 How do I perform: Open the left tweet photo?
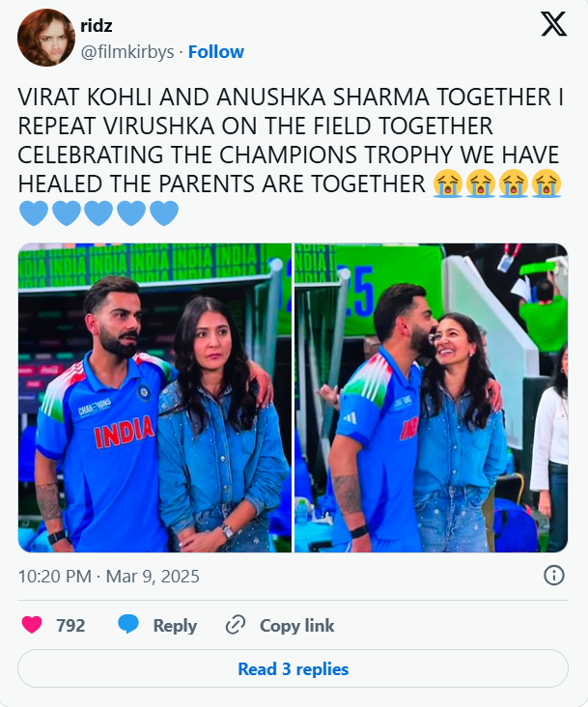tap(155, 398)
